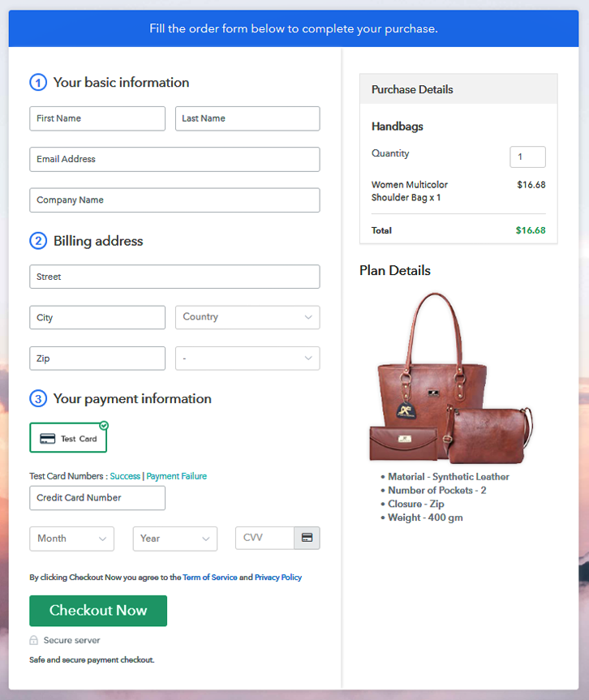Click the green checkmark on Test Card

coord(104,426)
